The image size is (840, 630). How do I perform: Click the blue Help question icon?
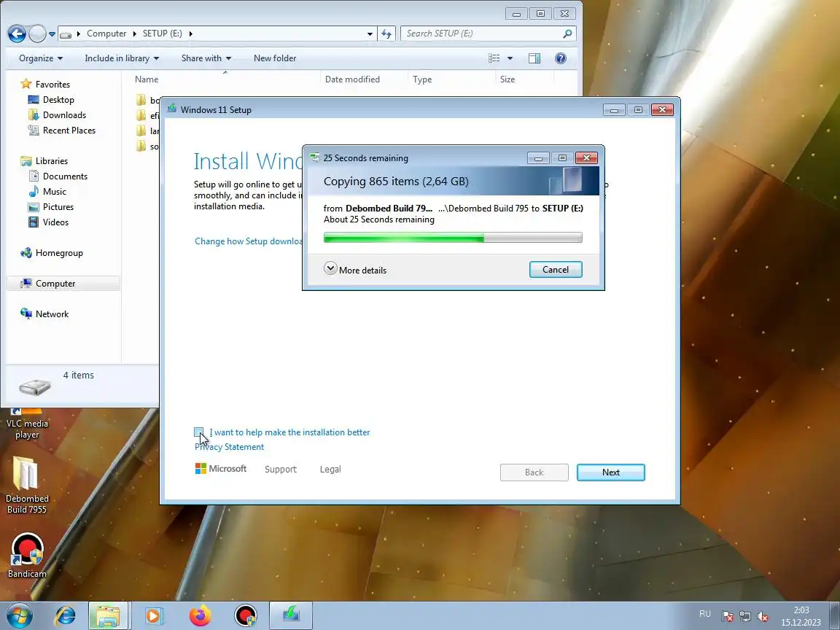[560, 58]
